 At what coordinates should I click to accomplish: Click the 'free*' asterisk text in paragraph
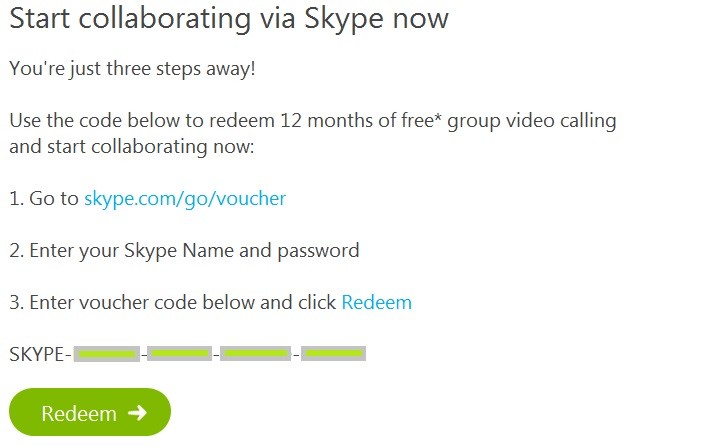[417, 121]
